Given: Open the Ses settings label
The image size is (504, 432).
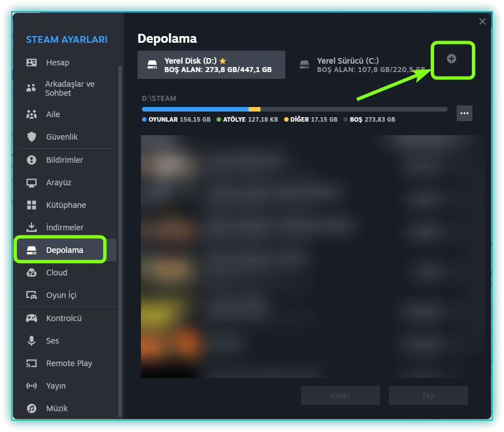Looking at the screenshot, I should coord(52,340).
